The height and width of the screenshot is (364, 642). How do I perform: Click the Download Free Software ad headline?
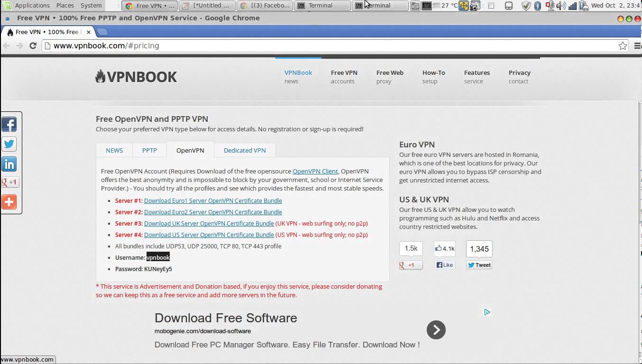click(226, 318)
